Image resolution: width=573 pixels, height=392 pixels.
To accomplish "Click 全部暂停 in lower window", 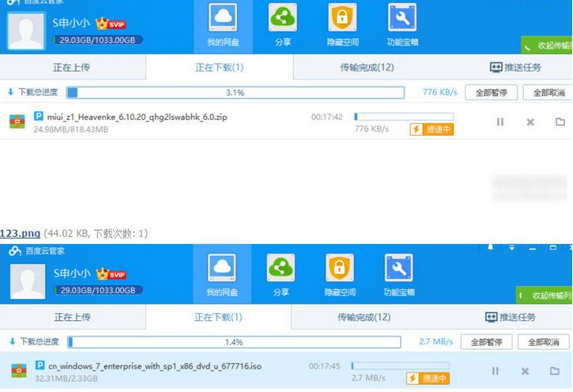I will pyautogui.click(x=486, y=342).
